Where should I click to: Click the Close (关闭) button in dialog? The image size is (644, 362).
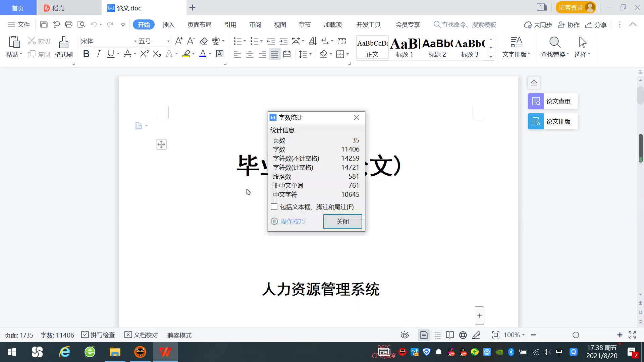coord(342,222)
